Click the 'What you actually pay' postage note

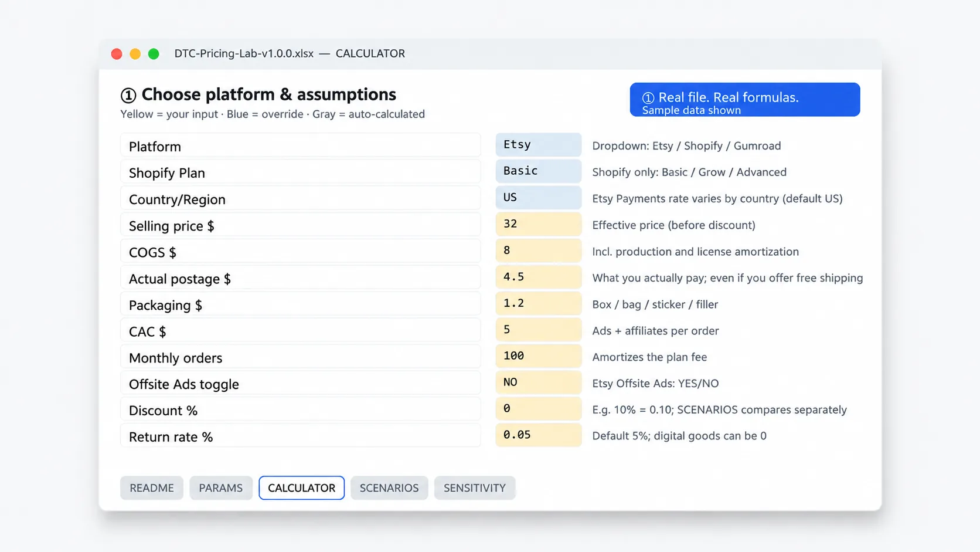click(x=727, y=277)
